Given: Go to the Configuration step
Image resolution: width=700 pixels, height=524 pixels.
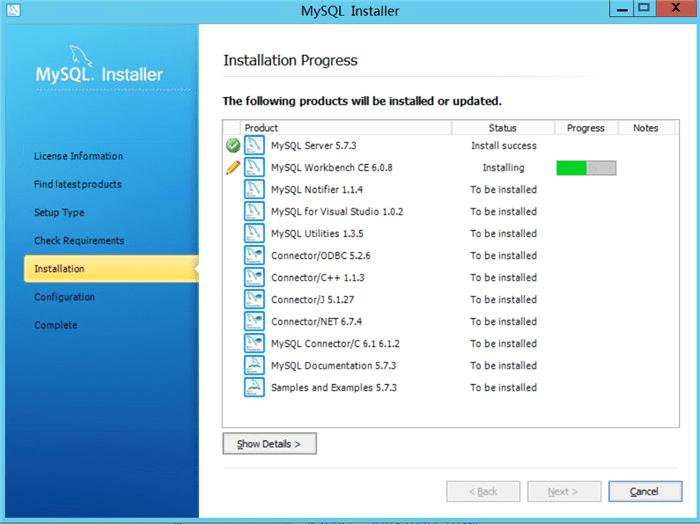Looking at the screenshot, I should point(64,297).
